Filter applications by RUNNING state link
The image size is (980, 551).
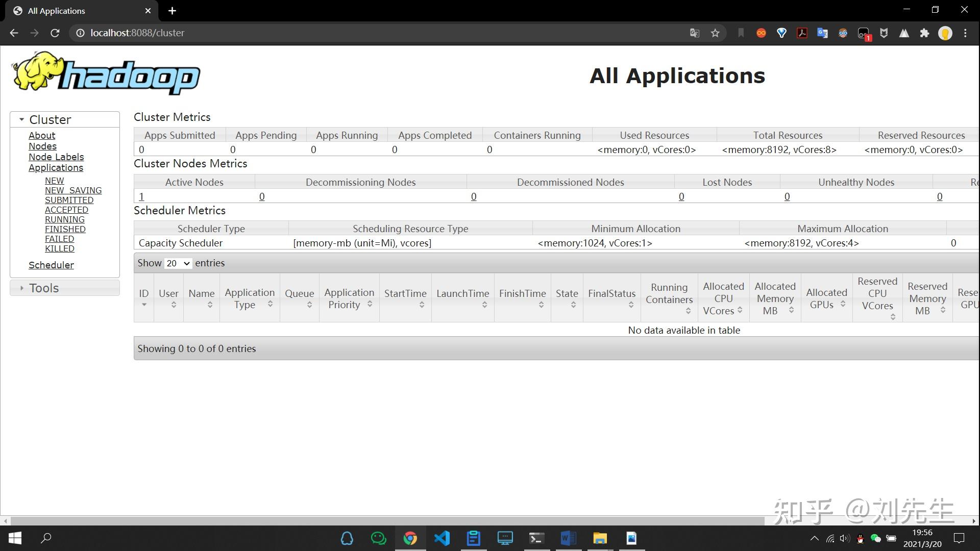click(65, 219)
